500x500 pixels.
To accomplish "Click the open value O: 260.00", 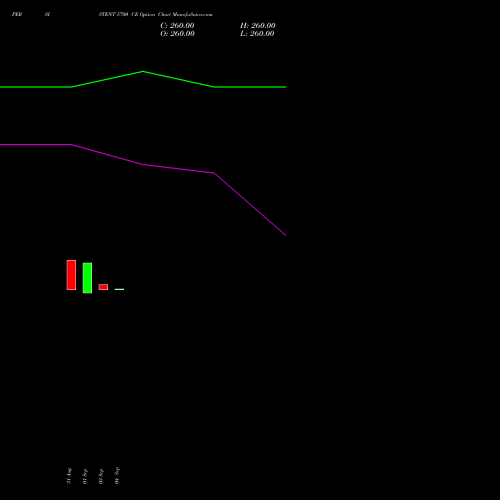I will [177, 34].
